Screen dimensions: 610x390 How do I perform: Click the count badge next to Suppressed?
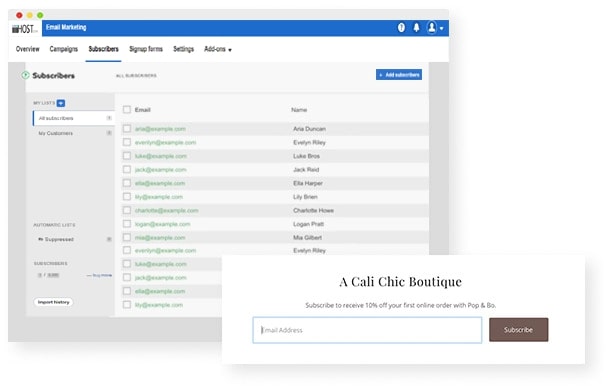(109, 239)
